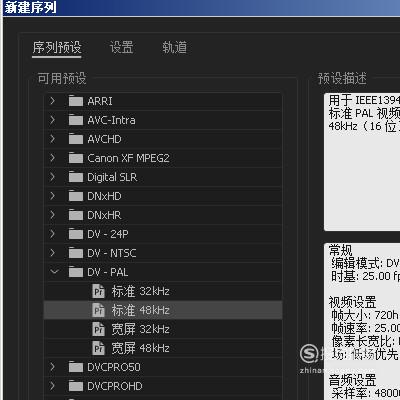400x400 pixels.
Task: Select the DVCPRO50 folder label
Action: (x=114, y=367)
